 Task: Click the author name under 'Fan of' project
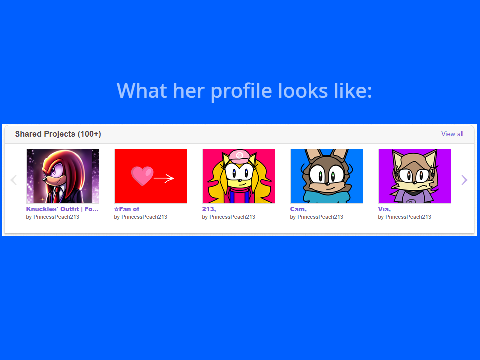144,217
